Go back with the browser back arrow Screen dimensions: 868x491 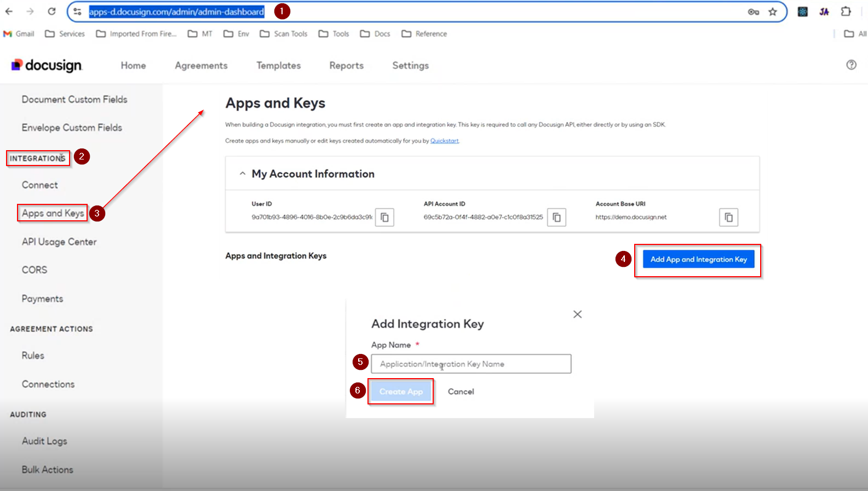[x=9, y=12]
